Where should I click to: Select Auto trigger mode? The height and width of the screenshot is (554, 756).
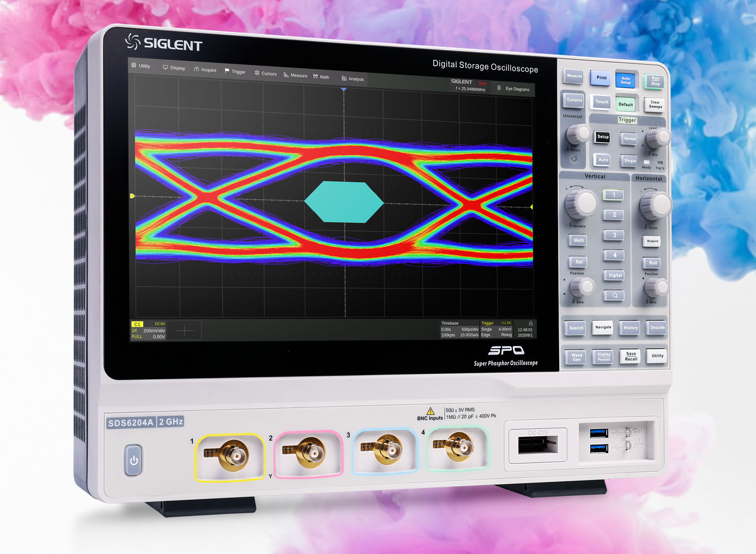(x=603, y=159)
